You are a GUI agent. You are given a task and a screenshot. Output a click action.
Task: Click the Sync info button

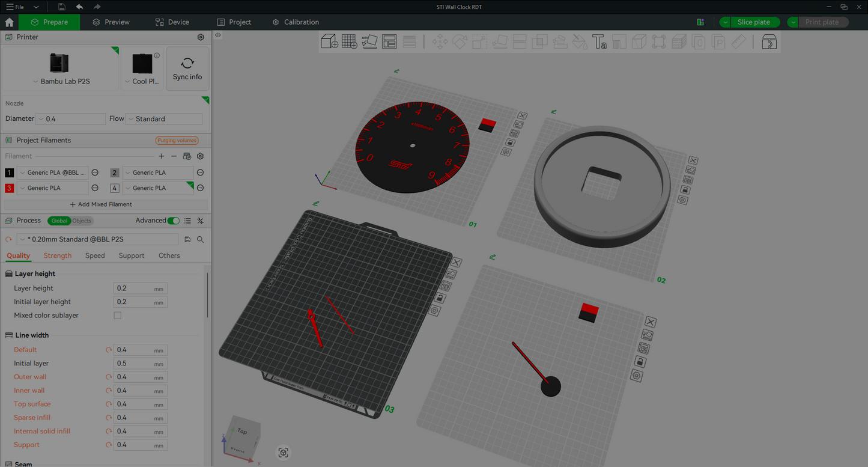pyautogui.click(x=187, y=69)
